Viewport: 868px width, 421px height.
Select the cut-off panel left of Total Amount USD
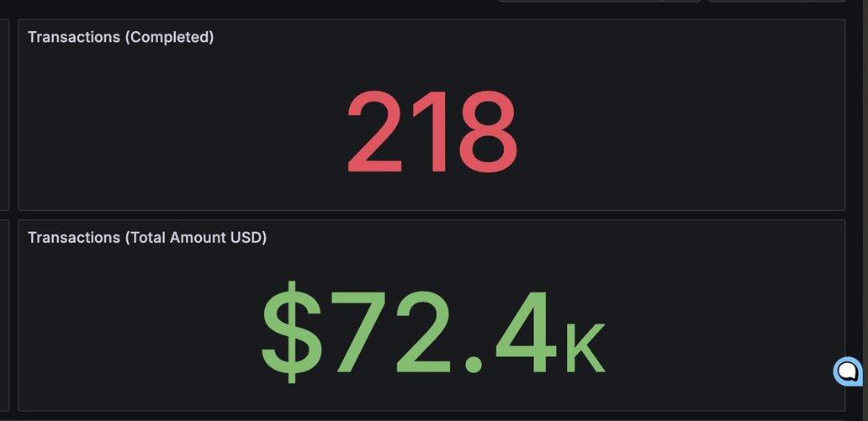4,315
